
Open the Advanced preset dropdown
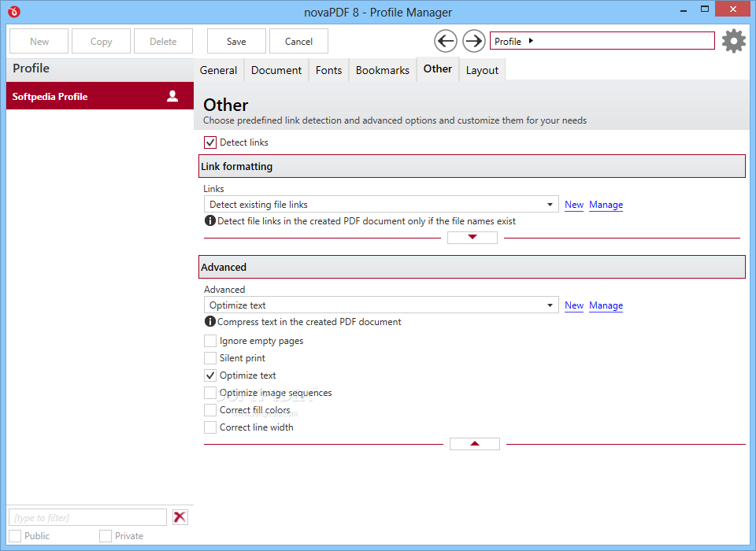[x=381, y=305]
